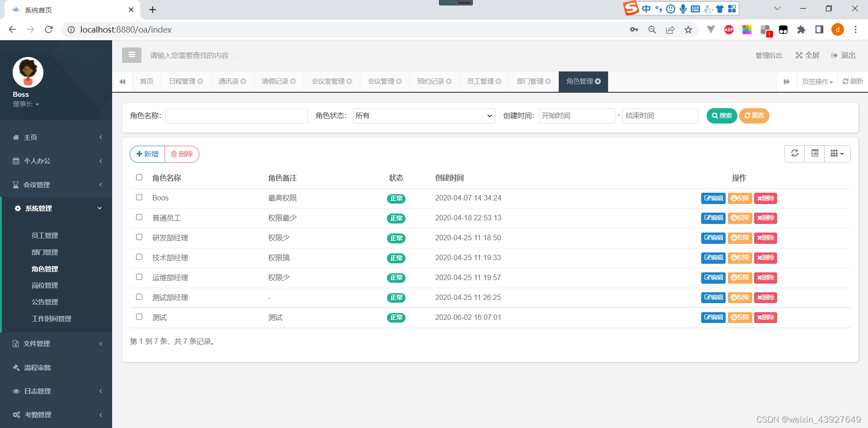Open 岗位管理 in the sidebar

(45, 285)
